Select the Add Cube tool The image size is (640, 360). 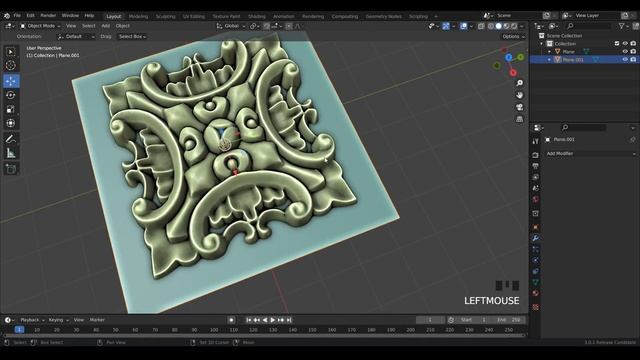click(11, 169)
